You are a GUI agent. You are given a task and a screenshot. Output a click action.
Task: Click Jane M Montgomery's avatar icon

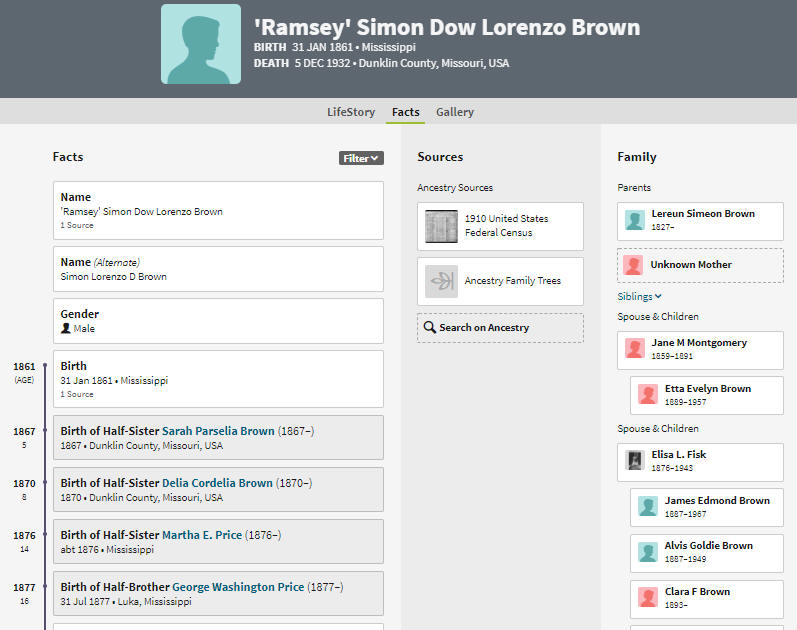(x=635, y=349)
